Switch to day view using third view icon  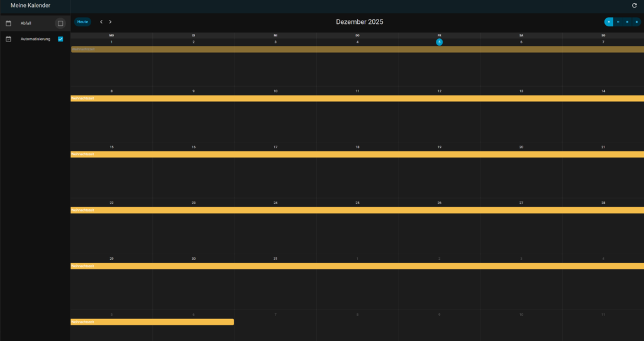point(627,22)
